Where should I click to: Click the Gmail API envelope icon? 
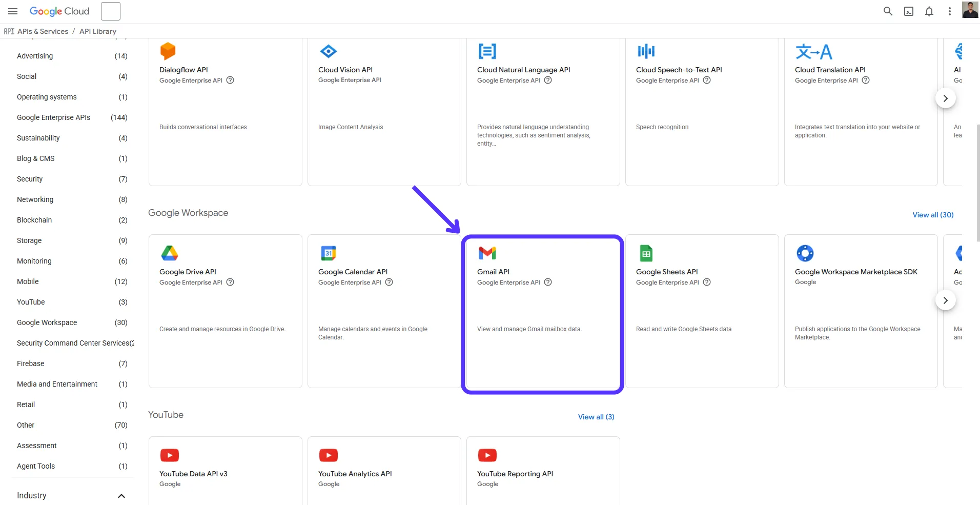[487, 253]
